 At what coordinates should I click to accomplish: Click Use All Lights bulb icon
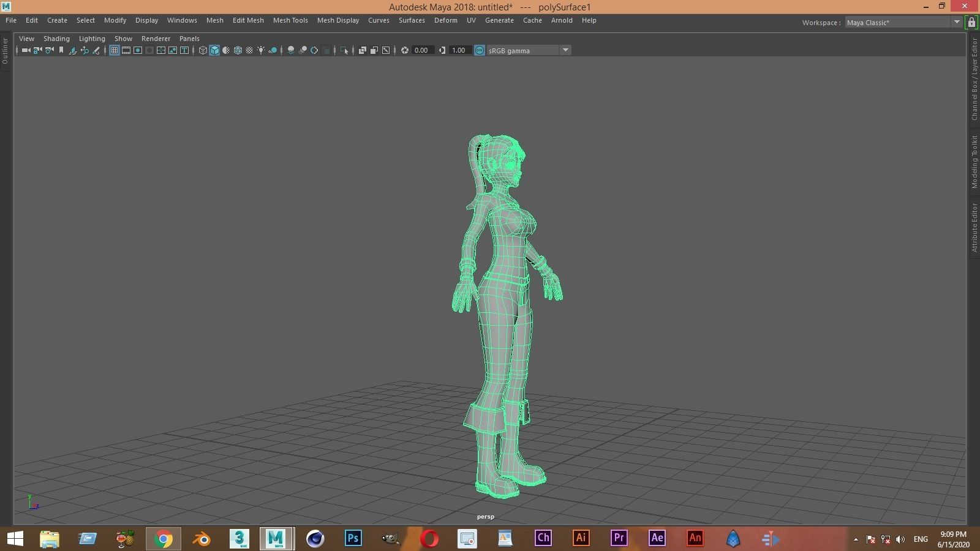click(261, 50)
